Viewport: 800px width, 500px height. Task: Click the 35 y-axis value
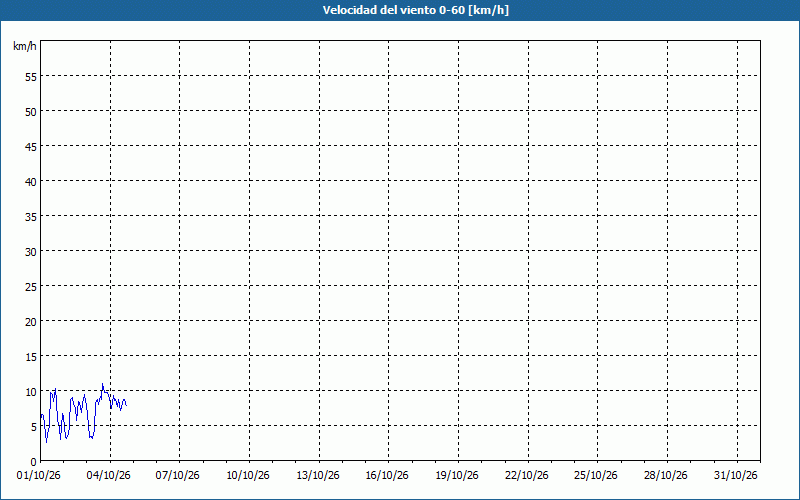[x=31, y=217]
